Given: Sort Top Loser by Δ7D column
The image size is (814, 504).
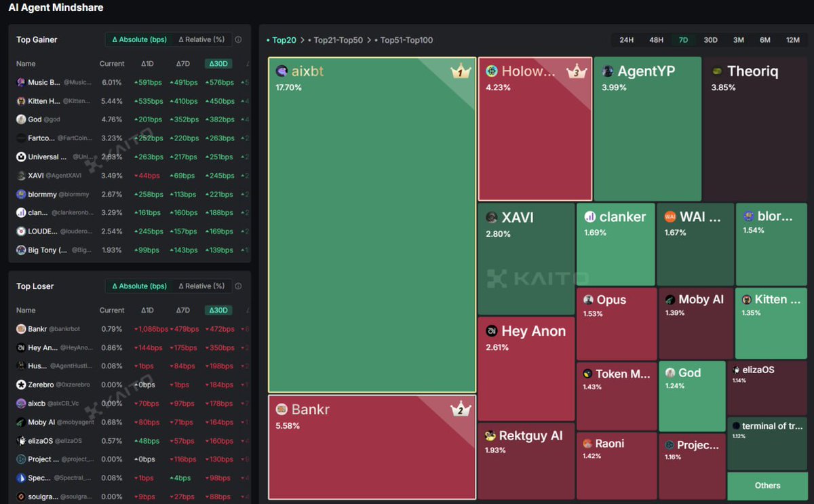Looking at the screenshot, I should 183,310.
